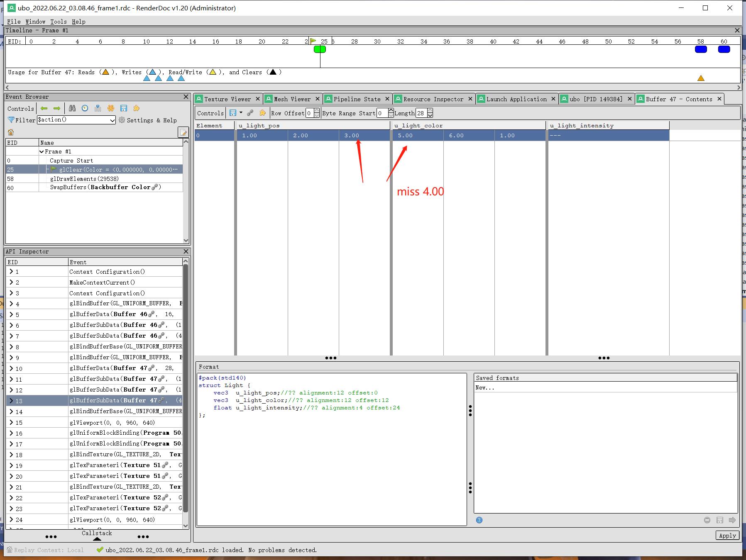The height and width of the screenshot is (560, 746).
Task: Open the Help menu
Action: coord(78,22)
